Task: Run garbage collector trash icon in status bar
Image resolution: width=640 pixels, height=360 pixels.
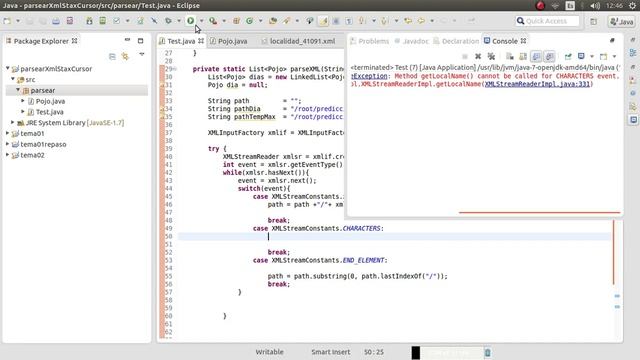Action: tap(487, 353)
